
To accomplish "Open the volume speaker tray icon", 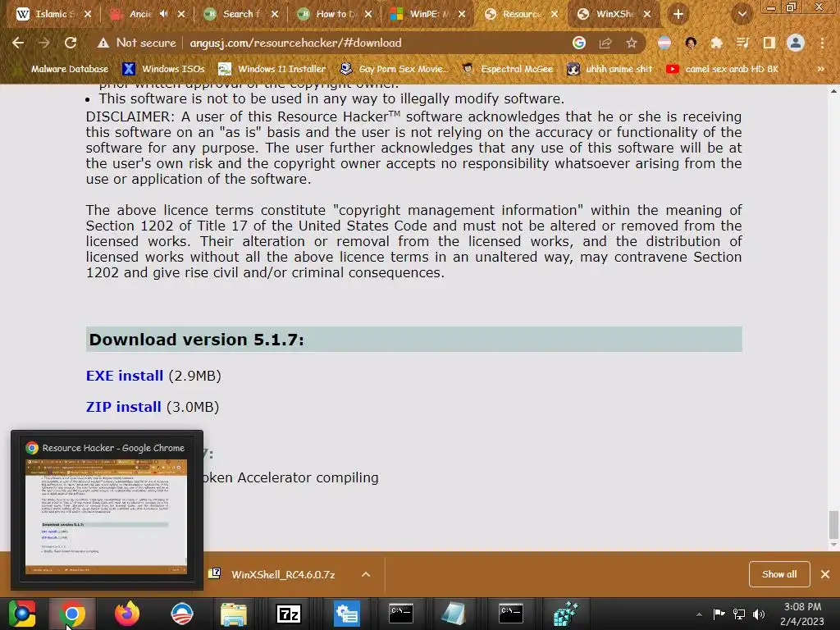I will click(759, 614).
